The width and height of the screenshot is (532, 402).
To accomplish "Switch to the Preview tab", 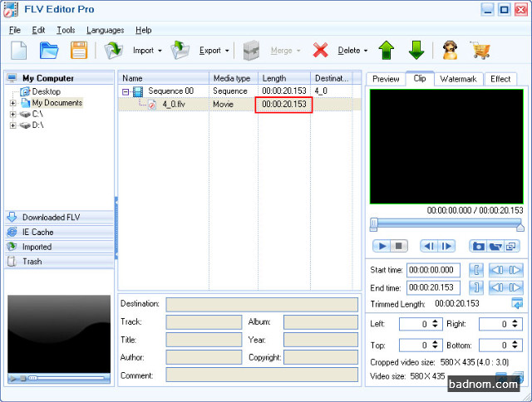I will point(386,79).
